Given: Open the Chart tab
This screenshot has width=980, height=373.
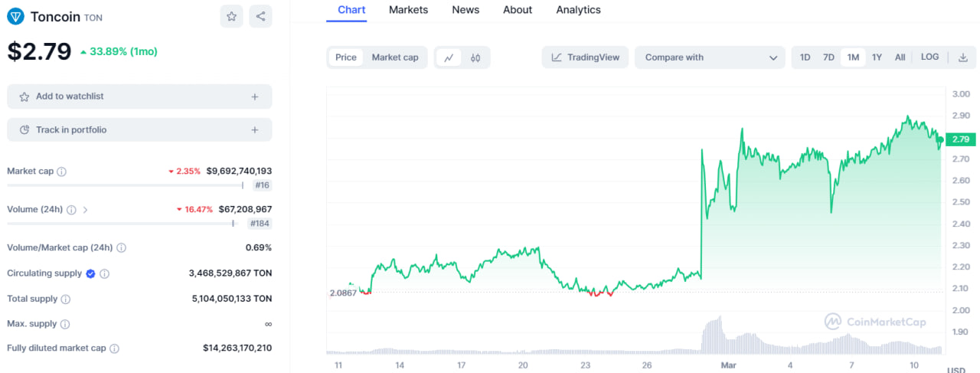Looking at the screenshot, I should [351, 10].
